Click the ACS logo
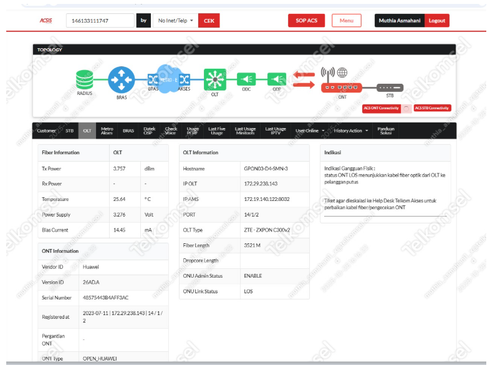Image resolution: width=500 pixels, height=367 pixels. tap(46, 21)
